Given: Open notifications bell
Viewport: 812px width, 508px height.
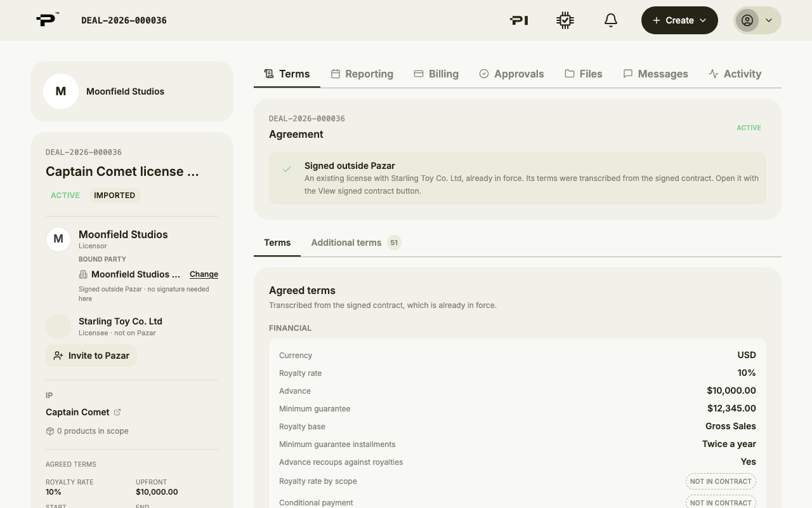Looking at the screenshot, I should point(611,20).
